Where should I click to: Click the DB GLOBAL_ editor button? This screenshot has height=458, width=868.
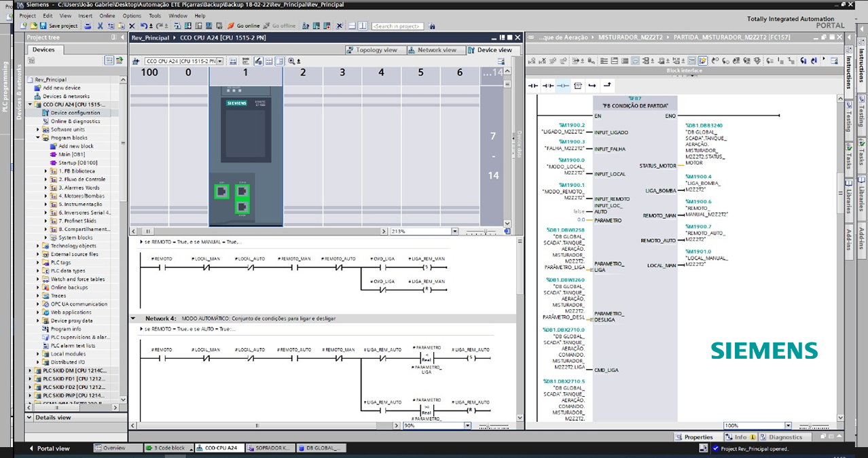[322, 448]
